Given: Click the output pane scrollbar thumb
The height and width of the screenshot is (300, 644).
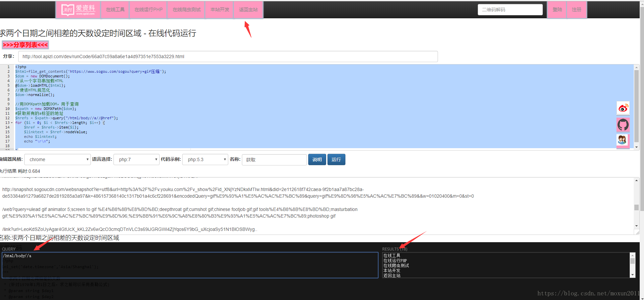Looking at the screenshot, I should [x=636, y=207].
